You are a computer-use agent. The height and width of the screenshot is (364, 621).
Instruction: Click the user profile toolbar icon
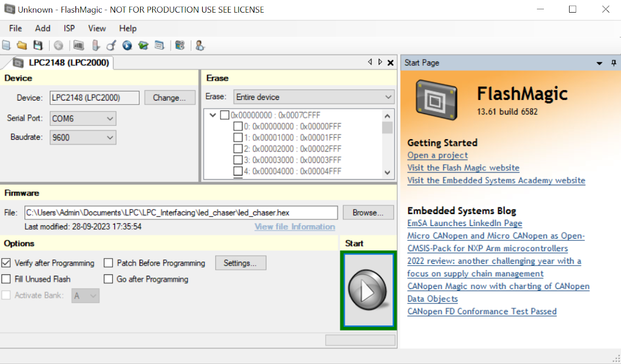[199, 46]
